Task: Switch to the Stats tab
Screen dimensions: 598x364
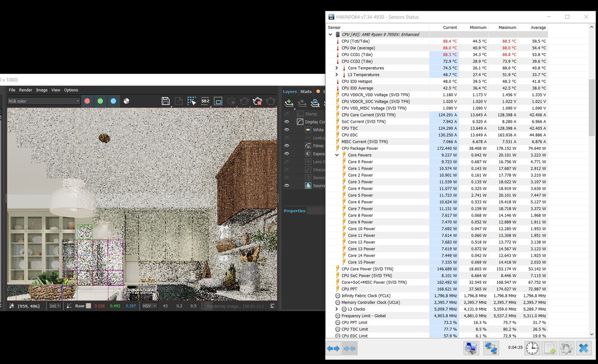Action: pyautogui.click(x=306, y=91)
